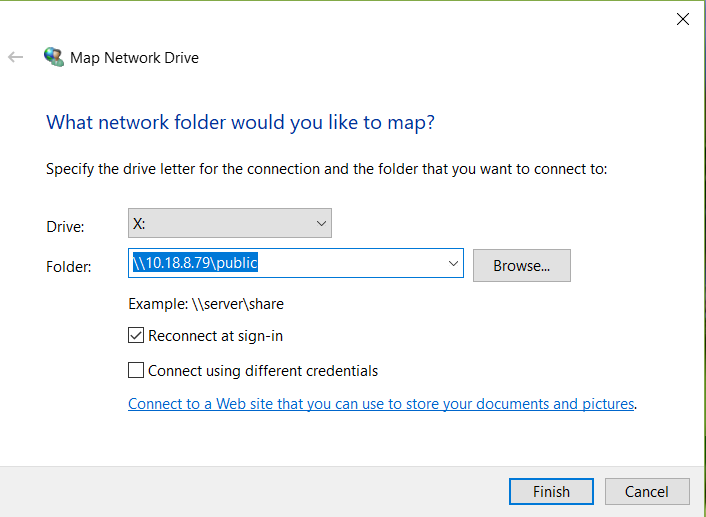The height and width of the screenshot is (517, 706).
Task: Click the Map Network Drive title text
Action: coord(134,58)
